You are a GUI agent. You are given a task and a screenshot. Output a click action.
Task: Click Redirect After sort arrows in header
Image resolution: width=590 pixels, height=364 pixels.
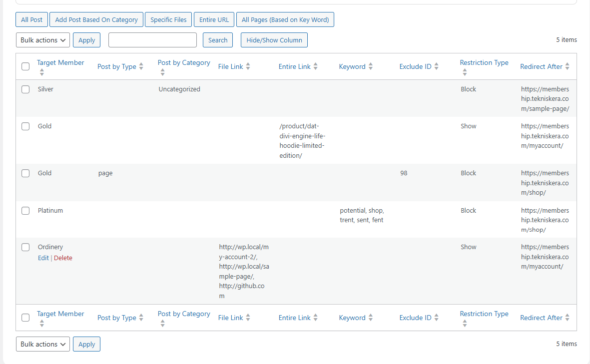point(568,66)
